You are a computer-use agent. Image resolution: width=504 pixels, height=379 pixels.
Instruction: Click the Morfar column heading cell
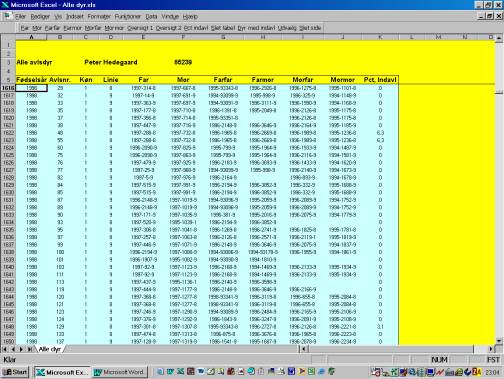303,80
